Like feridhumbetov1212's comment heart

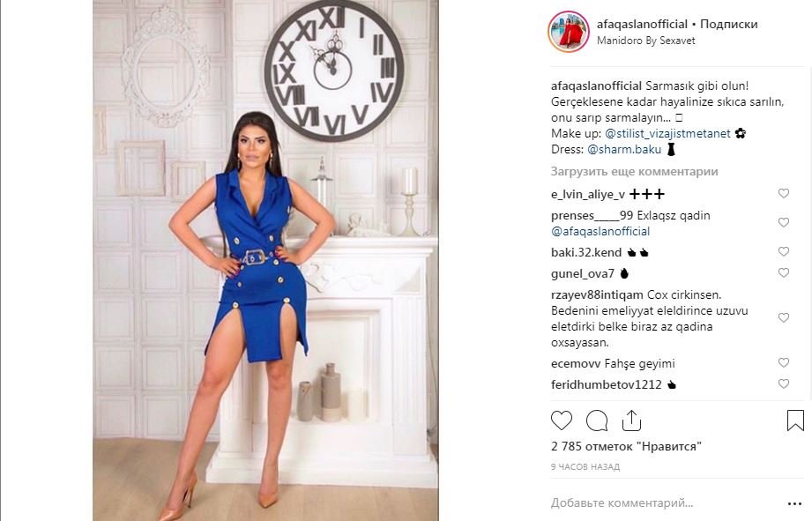point(784,383)
